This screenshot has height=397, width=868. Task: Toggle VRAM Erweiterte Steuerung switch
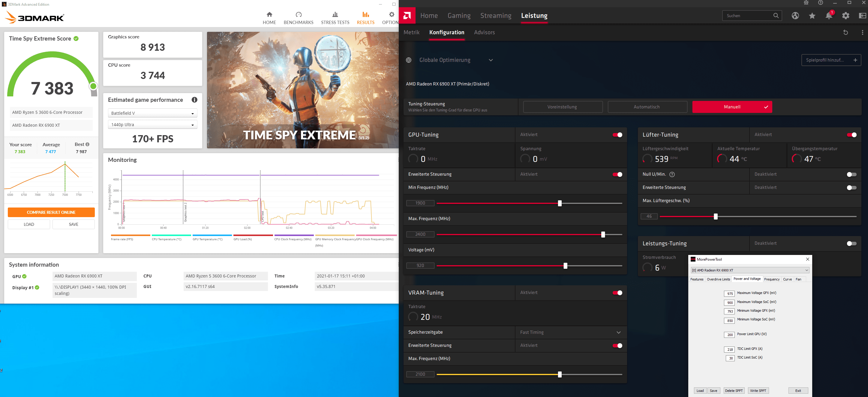617,345
